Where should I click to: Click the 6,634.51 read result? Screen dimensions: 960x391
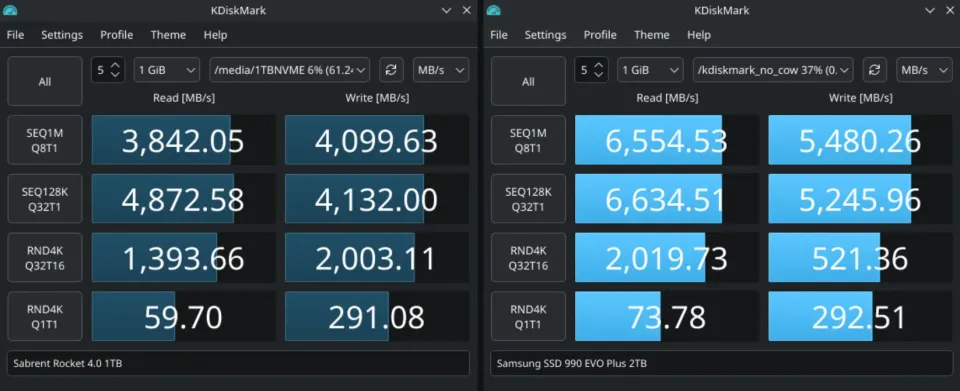click(x=667, y=199)
